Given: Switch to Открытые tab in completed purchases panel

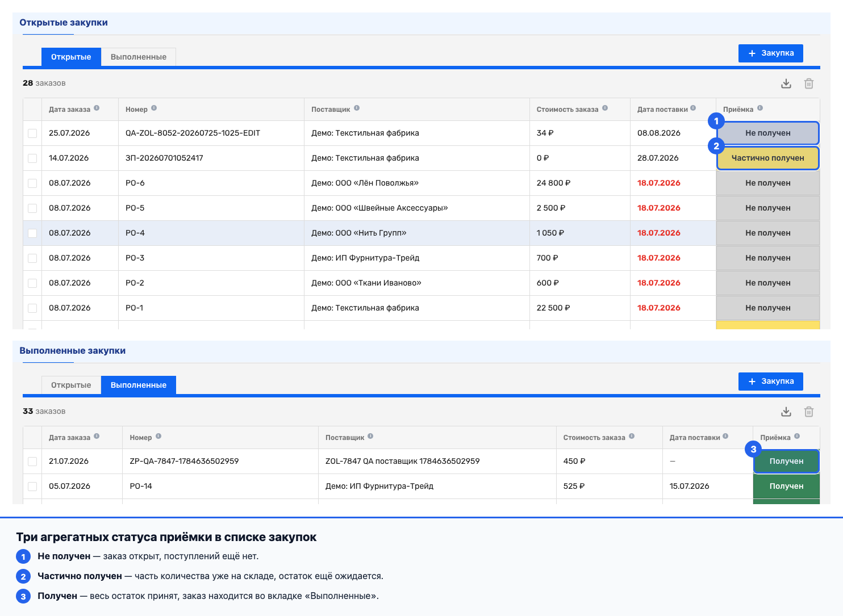Looking at the screenshot, I should tap(71, 385).
